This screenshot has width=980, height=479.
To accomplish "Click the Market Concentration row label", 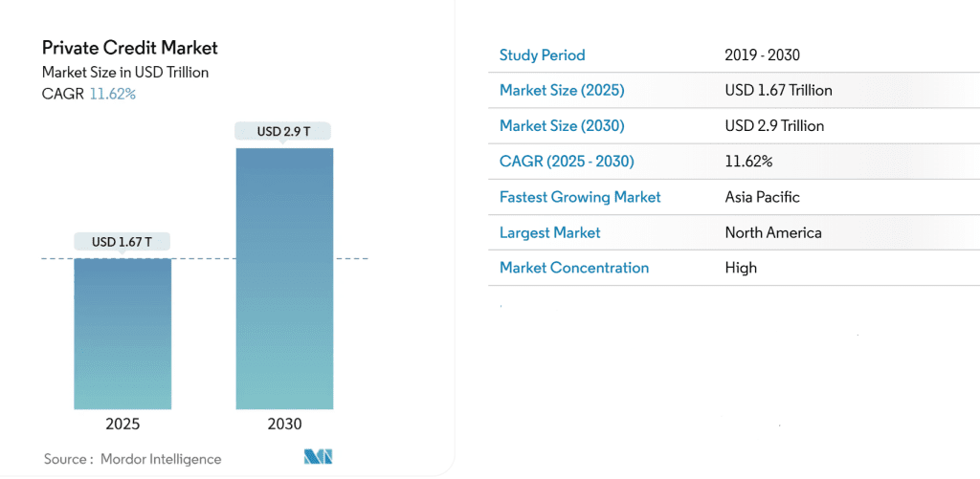I will [x=574, y=268].
